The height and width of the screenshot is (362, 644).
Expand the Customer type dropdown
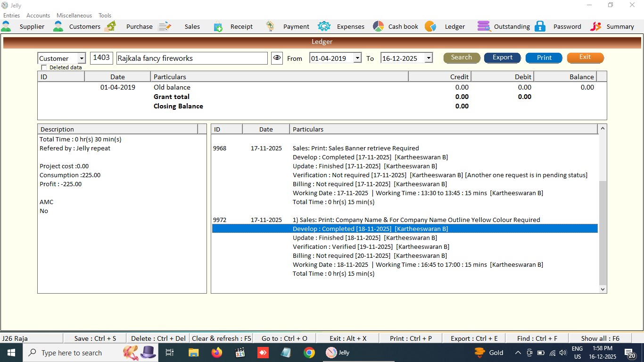point(82,58)
